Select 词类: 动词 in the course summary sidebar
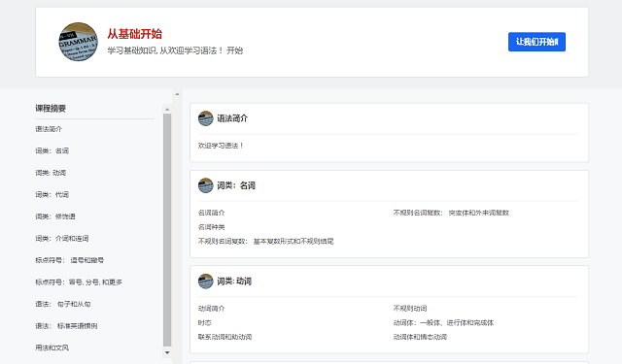Image resolution: width=622 pixels, height=364 pixels. 51,173
